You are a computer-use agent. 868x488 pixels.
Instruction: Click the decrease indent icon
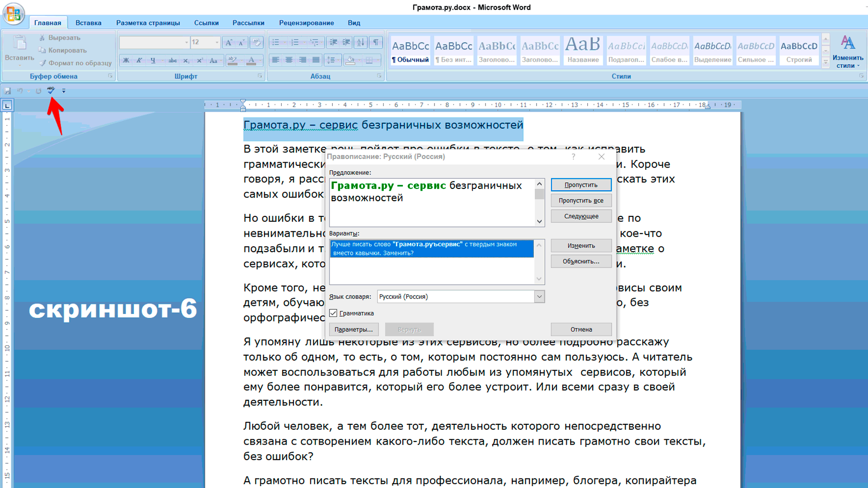[333, 42]
